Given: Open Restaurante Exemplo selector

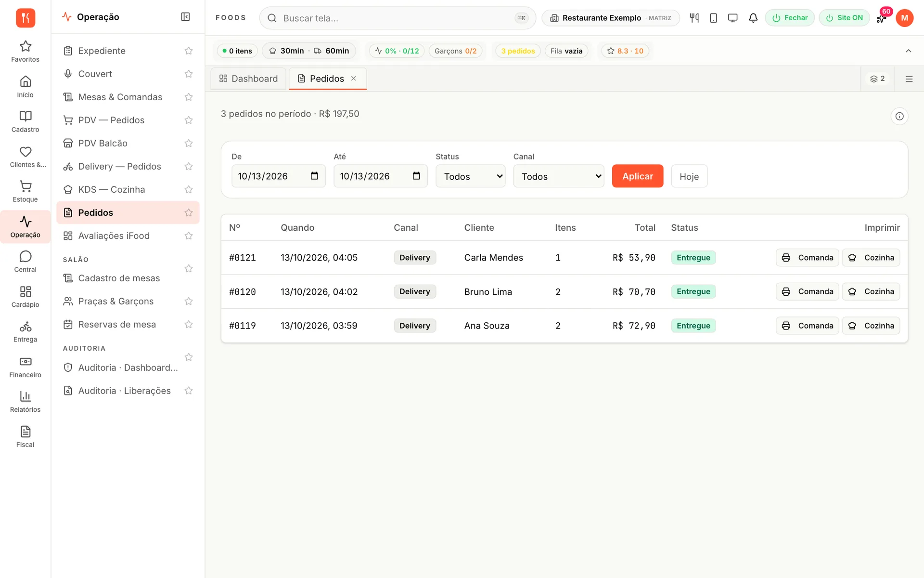Looking at the screenshot, I should point(610,18).
